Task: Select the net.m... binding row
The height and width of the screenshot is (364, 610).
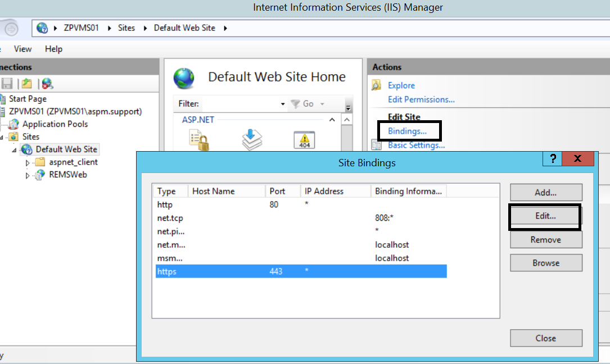Action: (301, 244)
